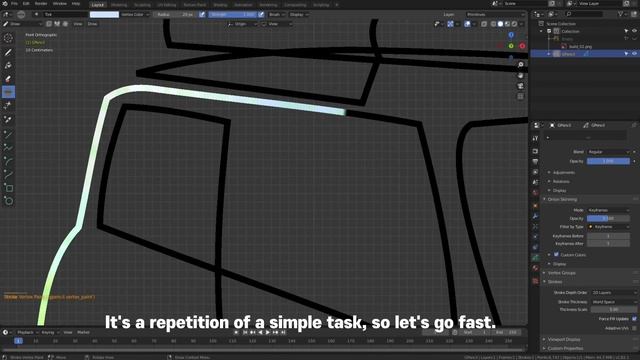Image resolution: width=640 pixels, height=360 pixels.
Task: Toggle visibility eye of GPencil object
Action: click(x=634, y=53)
